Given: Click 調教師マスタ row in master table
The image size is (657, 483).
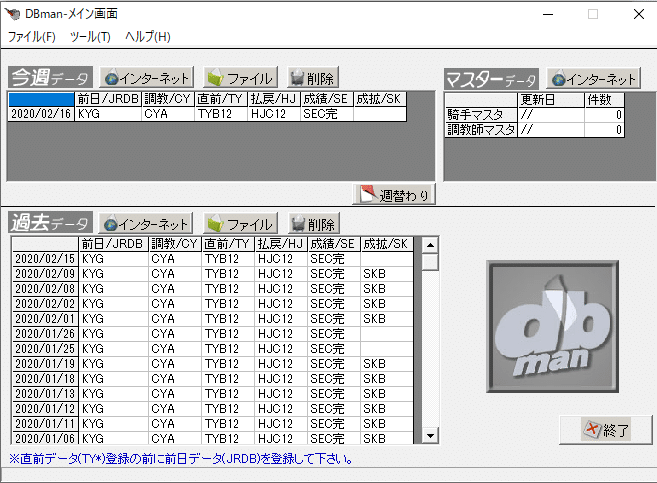Looking at the screenshot, I should 535,129.
